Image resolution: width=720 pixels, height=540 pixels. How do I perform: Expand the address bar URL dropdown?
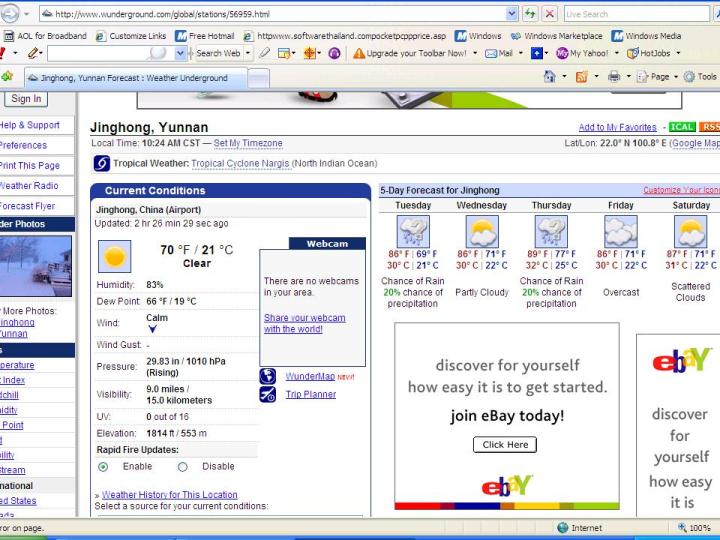click(x=512, y=14)
